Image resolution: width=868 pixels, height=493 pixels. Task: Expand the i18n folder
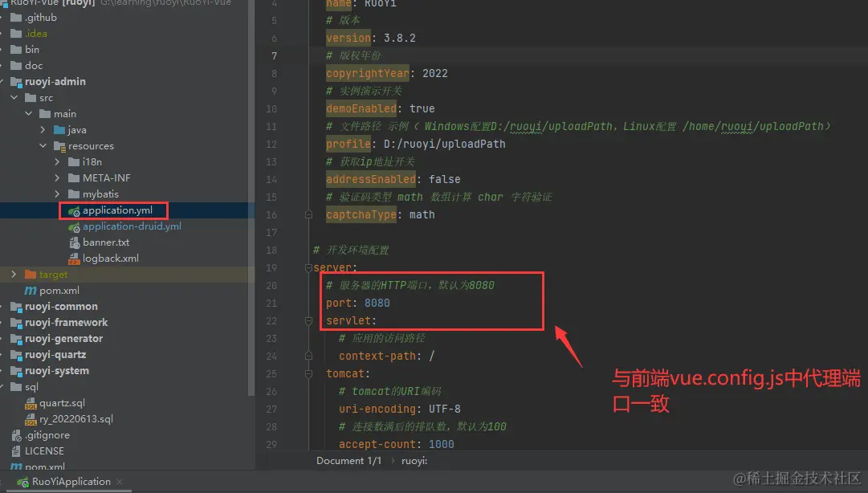coord(57,162)
